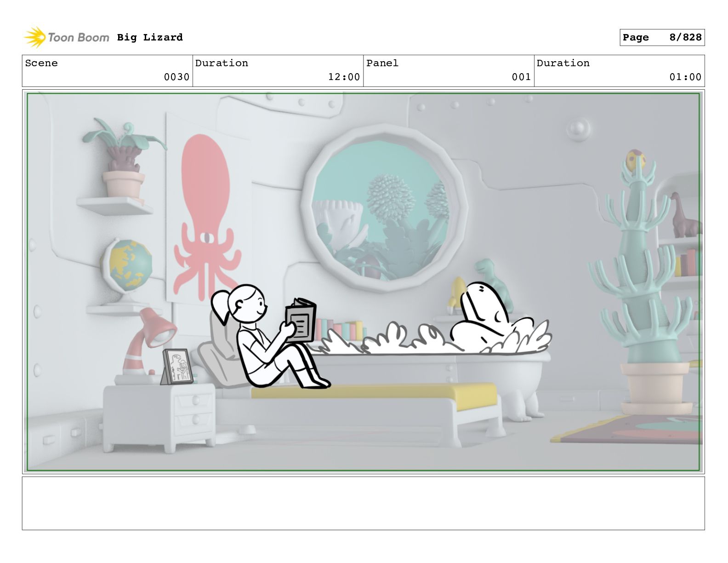
Task: Click the storyboard panel image
Action: point(363,282)
